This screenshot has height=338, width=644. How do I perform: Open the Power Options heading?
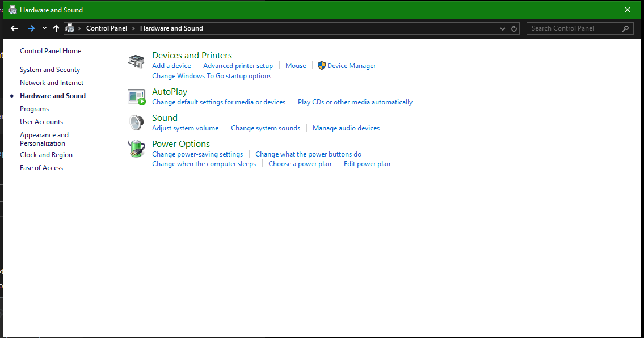181,144
